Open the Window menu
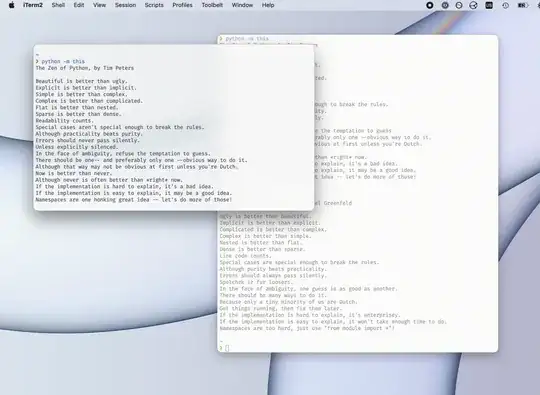The image size is (540, 395). pyautogui.click(x=242, y=5)
